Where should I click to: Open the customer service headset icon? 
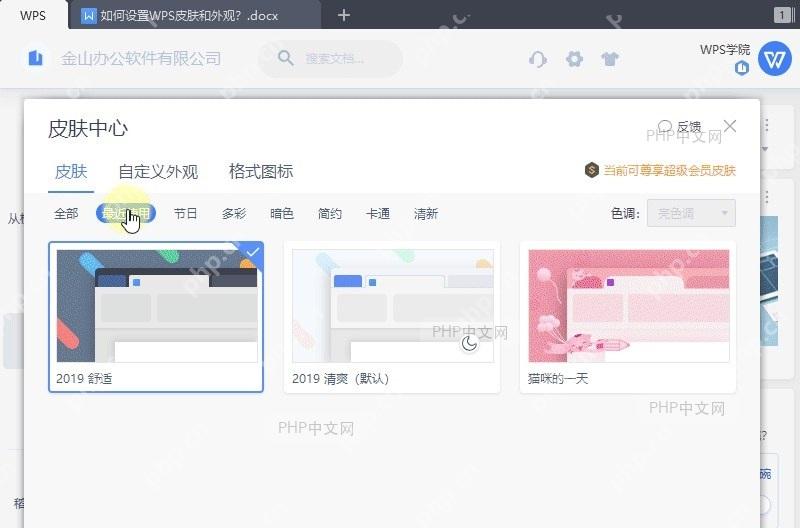538,59
